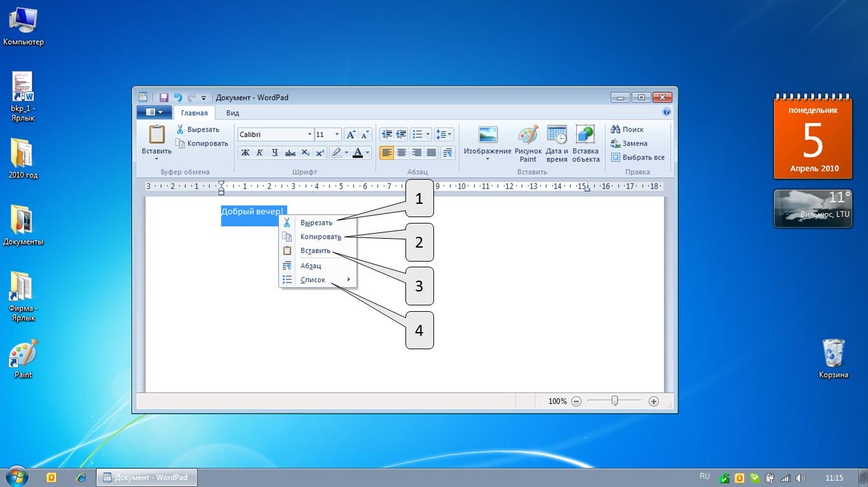Open the Windows Start menu
Viewport: 868px width, 487px height.
pos(16,477)
